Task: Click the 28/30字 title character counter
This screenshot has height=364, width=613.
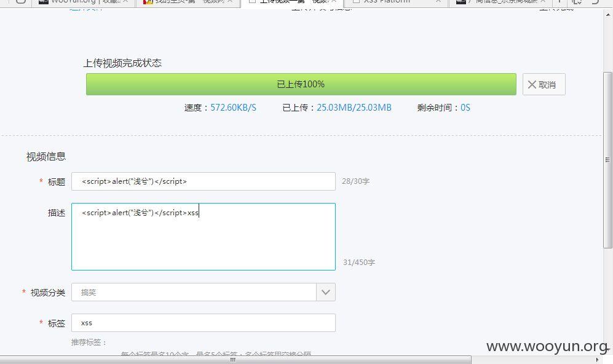Action: click(x=356, y=181)
